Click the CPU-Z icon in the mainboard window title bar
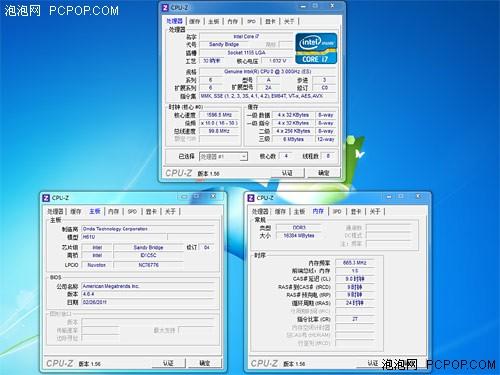Image resolution: width=500 pixels, height=375 pixels. pos(46,198)
